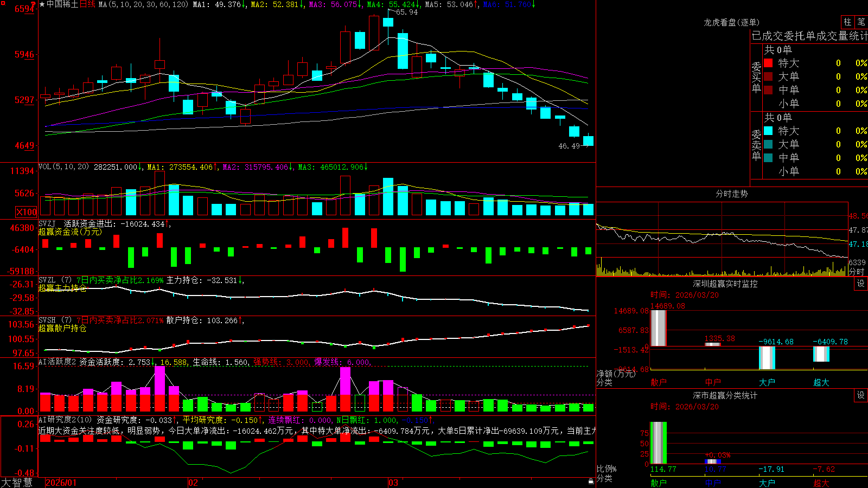
Task: Click the MA4: 55.424 value
Action: click(x=391, y=4)
